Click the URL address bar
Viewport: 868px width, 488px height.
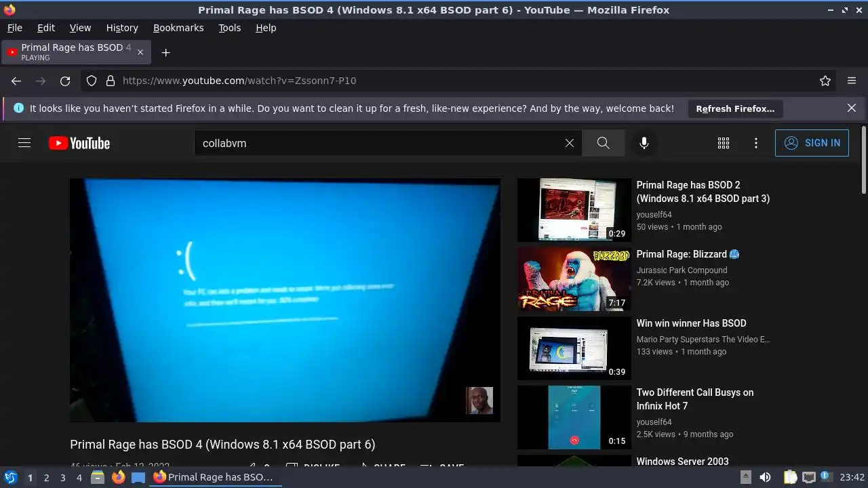[x=458, y=81]
